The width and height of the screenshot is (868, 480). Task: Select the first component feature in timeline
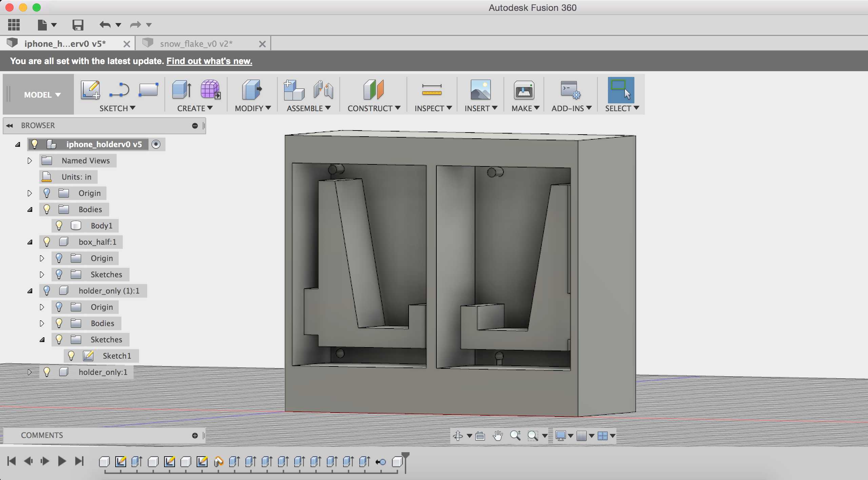(104, 462)
